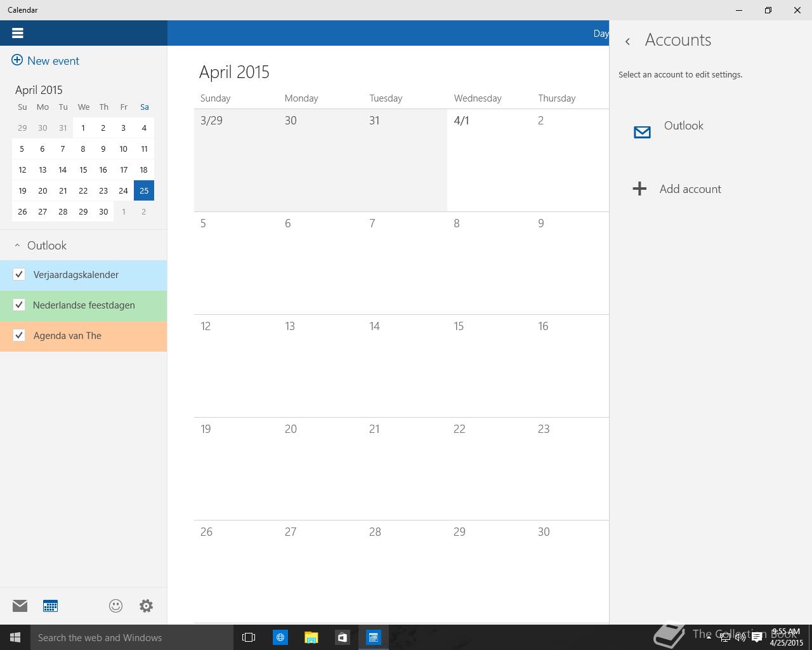Open File Explorer from the taskbar

tap(311, 637)
